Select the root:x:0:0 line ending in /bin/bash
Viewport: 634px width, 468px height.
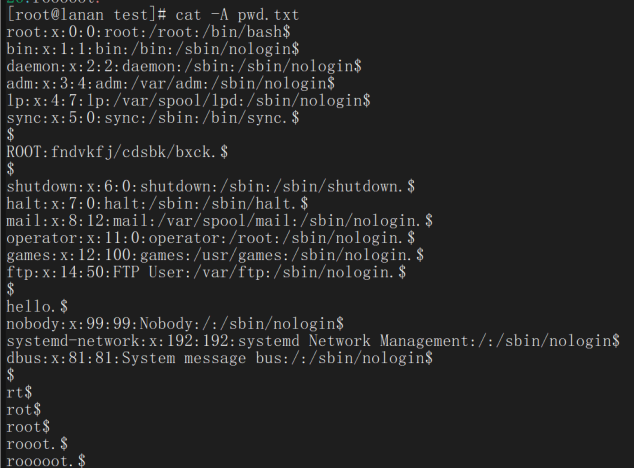(x=148, y=32)
